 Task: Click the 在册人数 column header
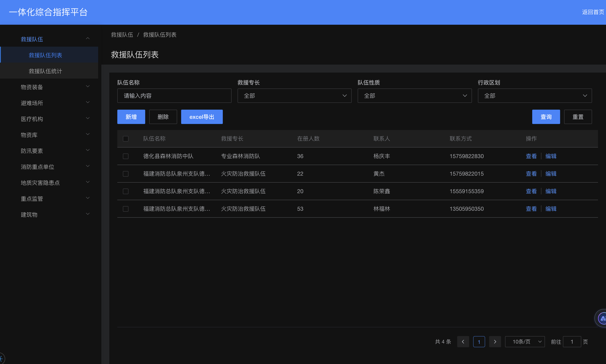(308, 139)
